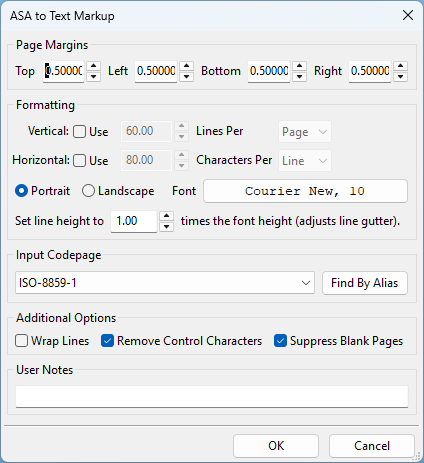Screen dimensions: 424x463
Task: Increase the Bottom margin value
Action: (300, 66)
